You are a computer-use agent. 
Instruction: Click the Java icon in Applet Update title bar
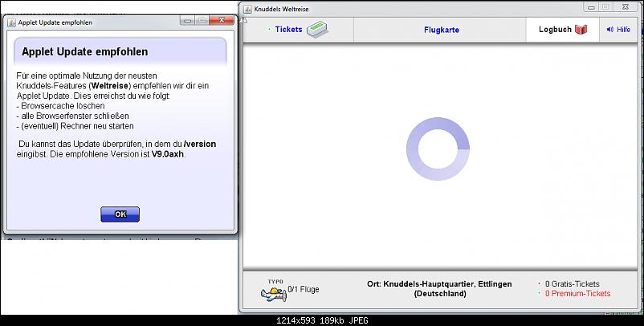click(x=11, y=22)
